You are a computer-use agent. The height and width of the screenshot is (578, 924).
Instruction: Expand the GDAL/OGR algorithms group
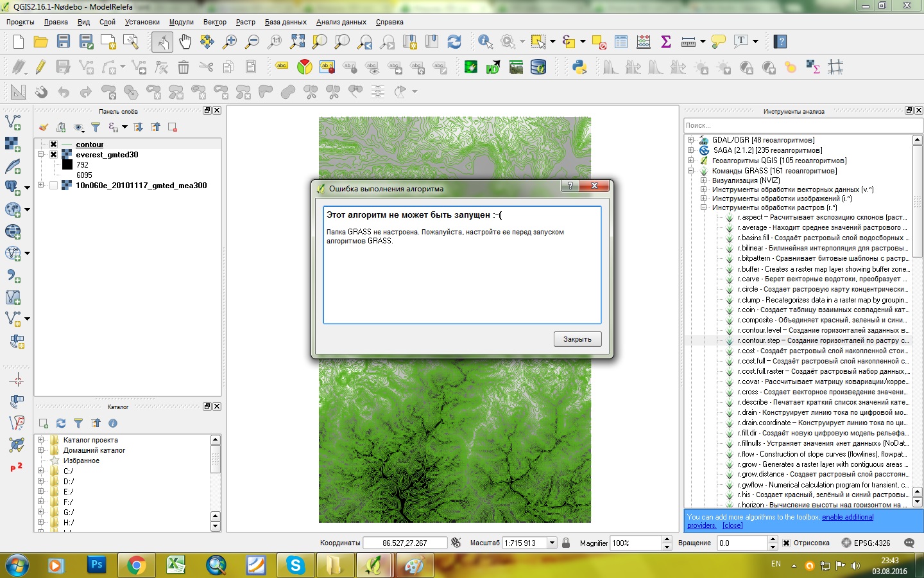tap(690, 140)
